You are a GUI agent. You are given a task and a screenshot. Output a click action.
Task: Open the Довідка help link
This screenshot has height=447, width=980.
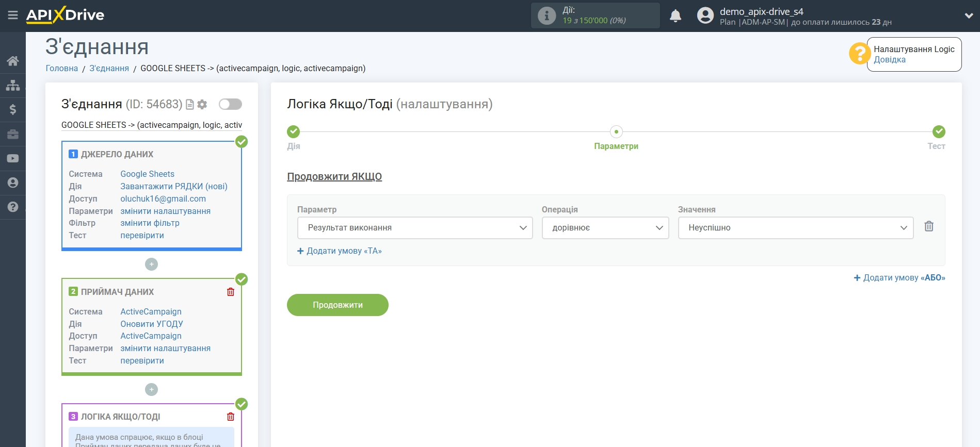889,60
